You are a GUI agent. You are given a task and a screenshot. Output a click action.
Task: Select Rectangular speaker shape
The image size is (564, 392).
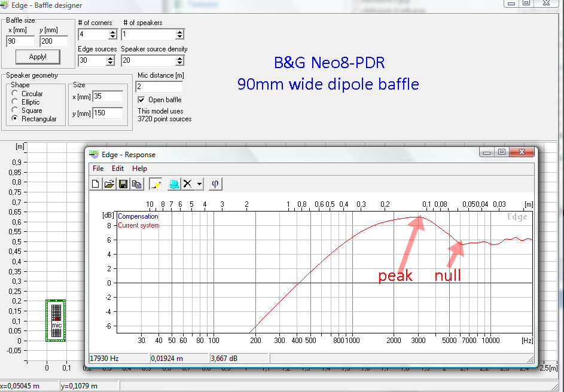click(x=15, y=118)
